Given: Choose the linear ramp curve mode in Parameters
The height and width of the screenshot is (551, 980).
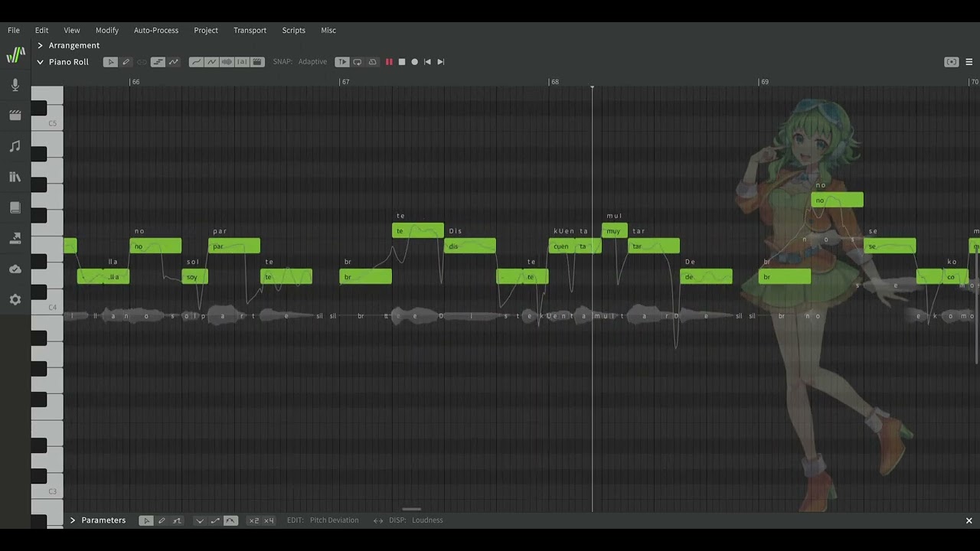Looking at the screenshot, I should point(215,520).
